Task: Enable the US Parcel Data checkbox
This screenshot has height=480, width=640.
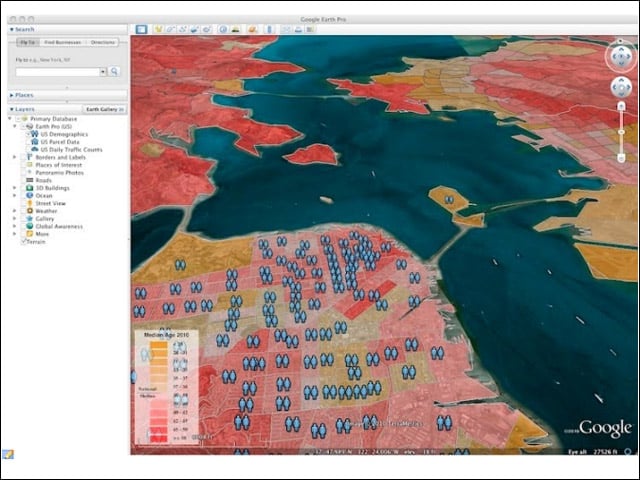Action: coord(28,142)
